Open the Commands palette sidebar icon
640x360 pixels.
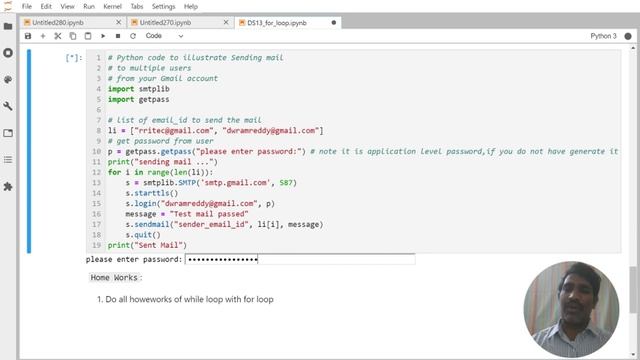pyautogui.click(x=8, y=80)
